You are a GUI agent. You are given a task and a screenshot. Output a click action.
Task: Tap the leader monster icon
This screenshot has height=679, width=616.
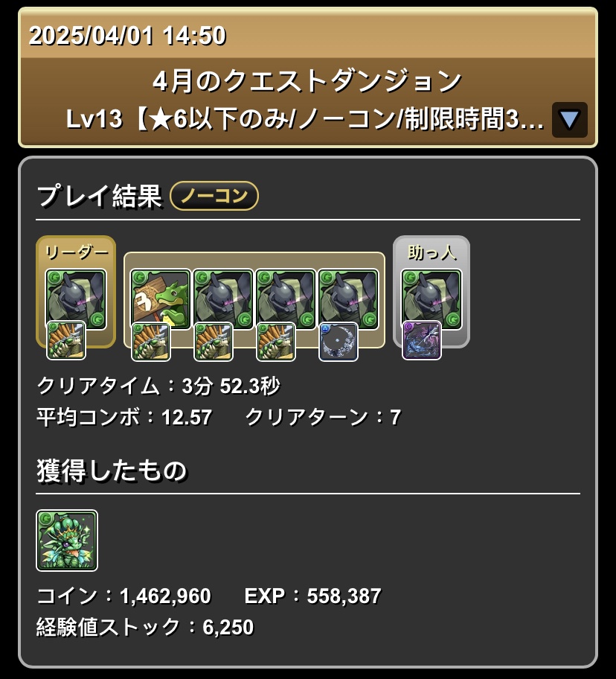pyautogui.click(x=76, y=299)
